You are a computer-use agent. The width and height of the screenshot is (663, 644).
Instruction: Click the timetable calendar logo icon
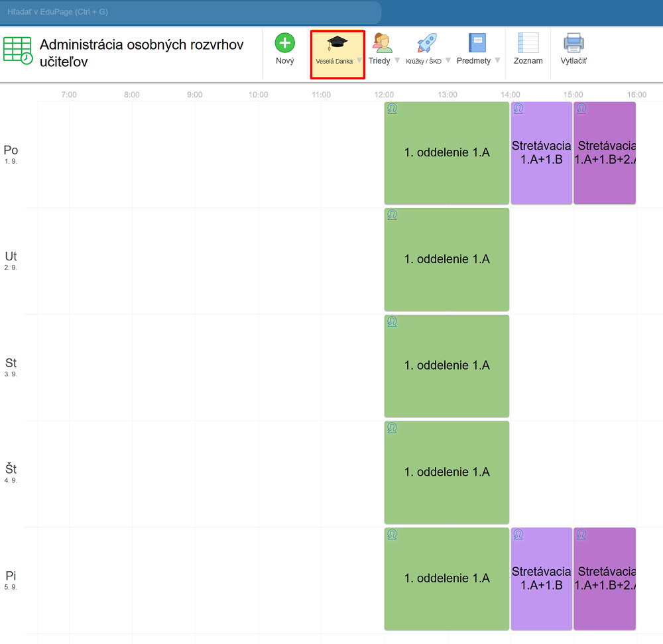[x=18, y=50]
